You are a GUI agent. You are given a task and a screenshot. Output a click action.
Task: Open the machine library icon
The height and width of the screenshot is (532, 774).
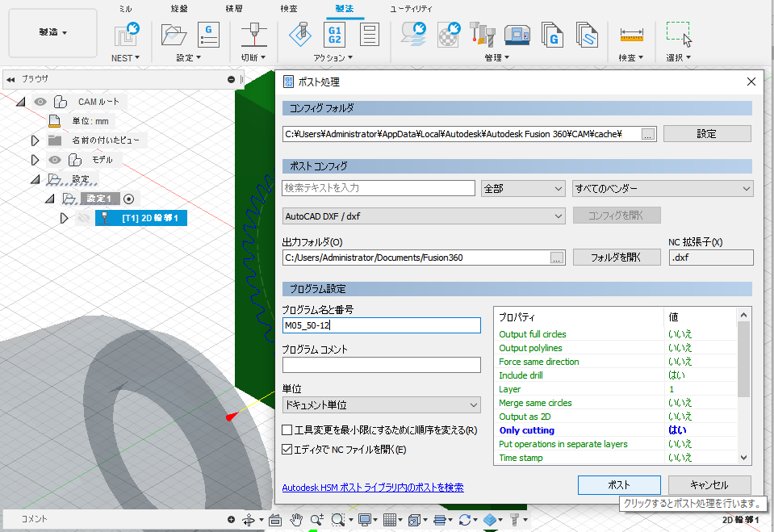point(517,35)
